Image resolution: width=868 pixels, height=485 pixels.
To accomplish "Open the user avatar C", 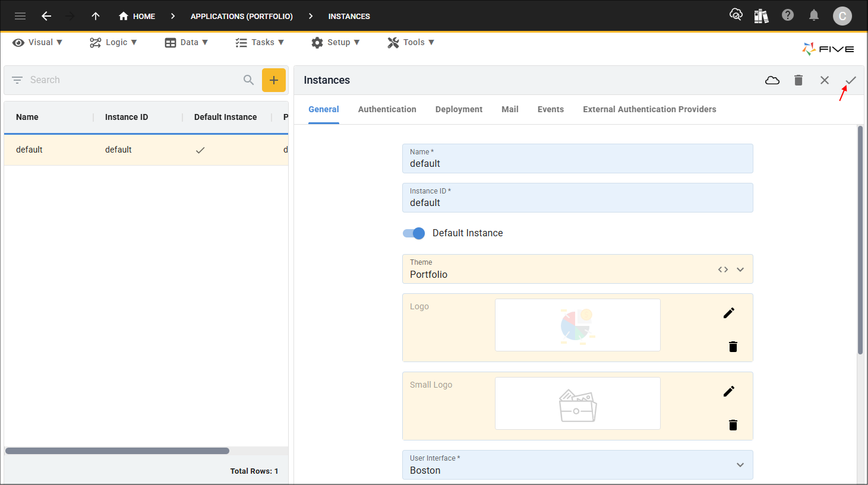I will pyautogui.click(x=842, y=16).
